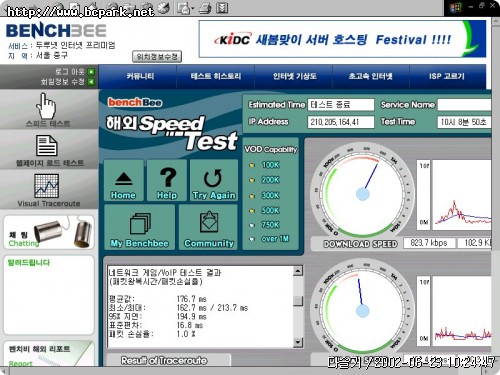Select the over 1M VOD capability indicator
The width and height of the screenshot is (500, 375).
(252, 239)
